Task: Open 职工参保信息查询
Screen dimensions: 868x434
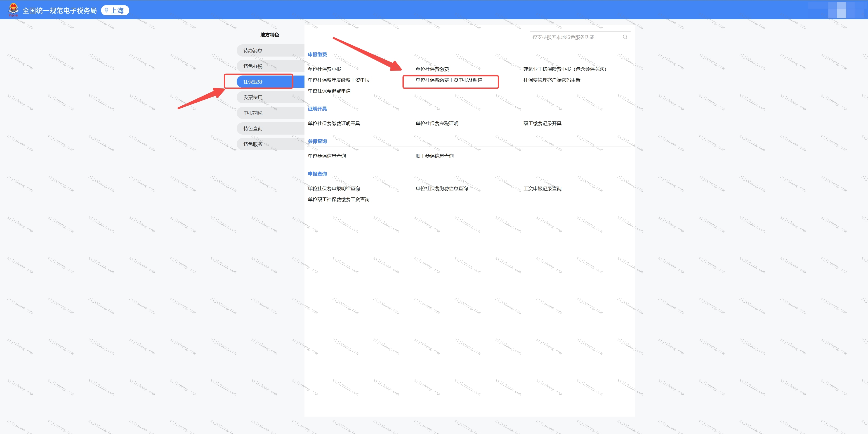Action: [x=434, y=156]
